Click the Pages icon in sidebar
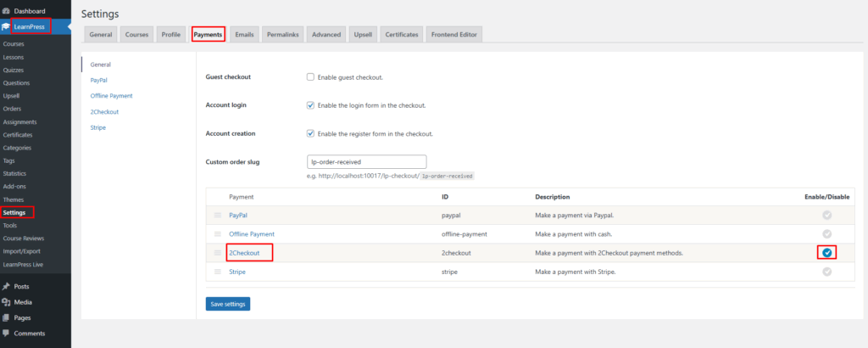The width and height of the screenshot is (868, 348). (x=6, y=317)
